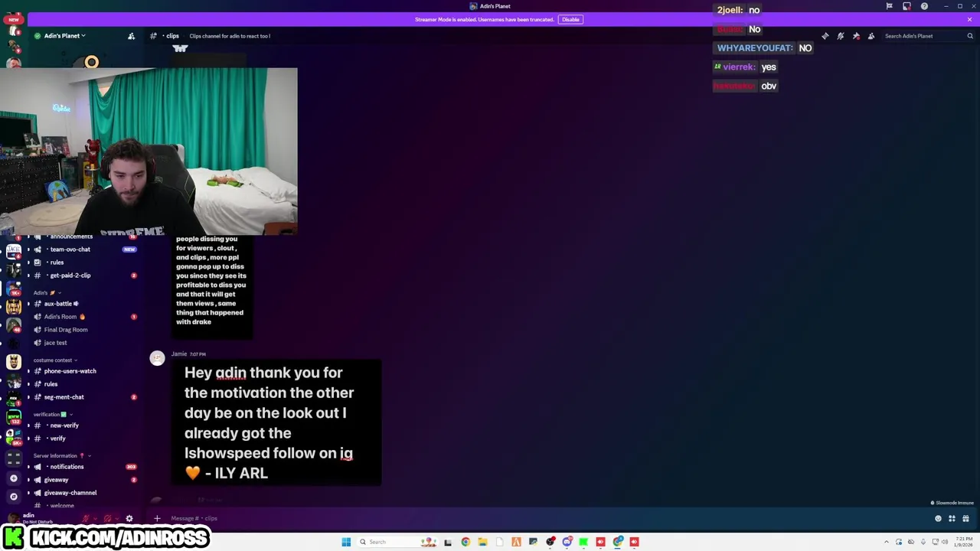
Task: Click the search magnifier in Discord search
Action: tap(970, 36)
